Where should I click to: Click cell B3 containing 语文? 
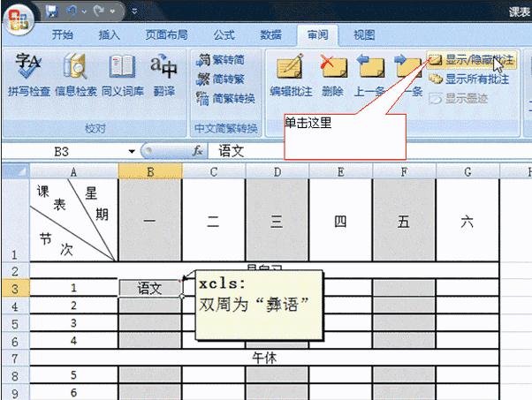coord(150,288)
